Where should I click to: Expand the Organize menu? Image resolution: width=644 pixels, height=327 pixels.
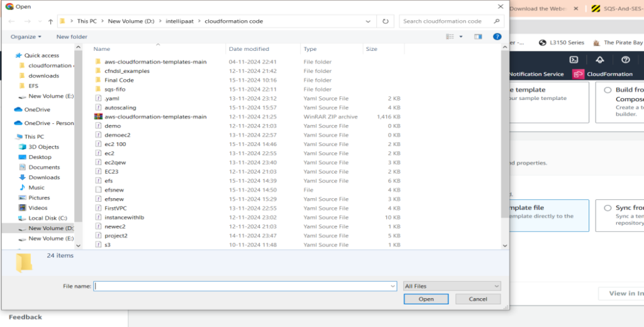click(26, 37)
